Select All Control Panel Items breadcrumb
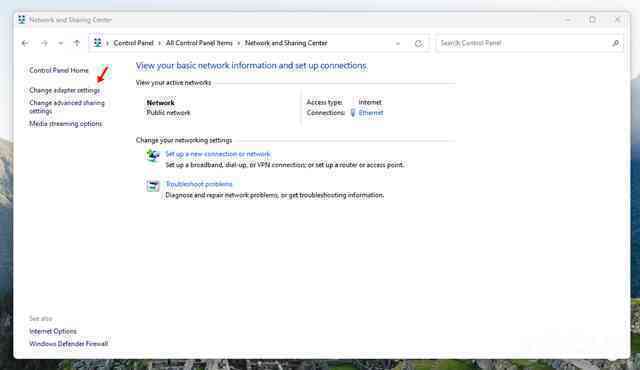This screenshot has height=370, width=640. [x=199, y=43]
